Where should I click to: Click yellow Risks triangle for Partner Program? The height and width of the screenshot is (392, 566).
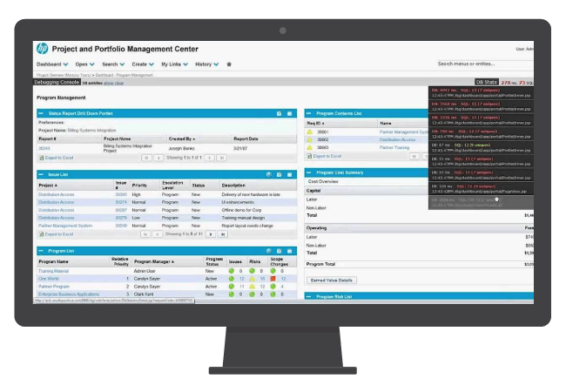click(x=252, y=287)
